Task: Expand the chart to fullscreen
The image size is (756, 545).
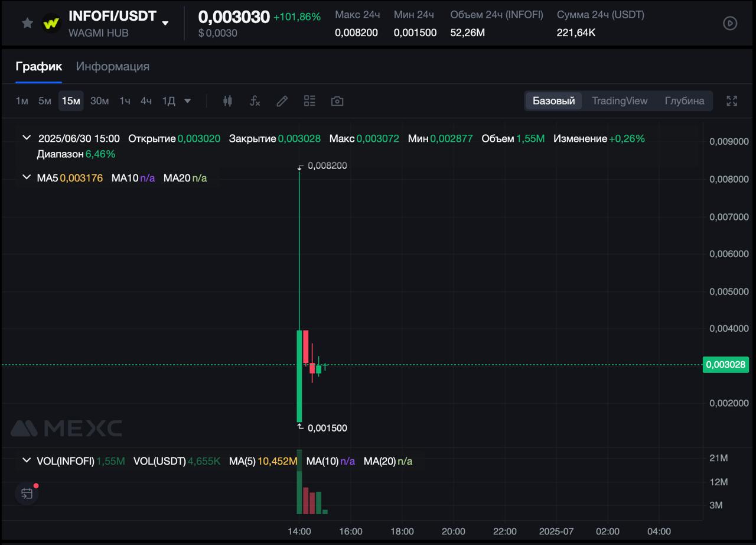Action: coord(732,101)
